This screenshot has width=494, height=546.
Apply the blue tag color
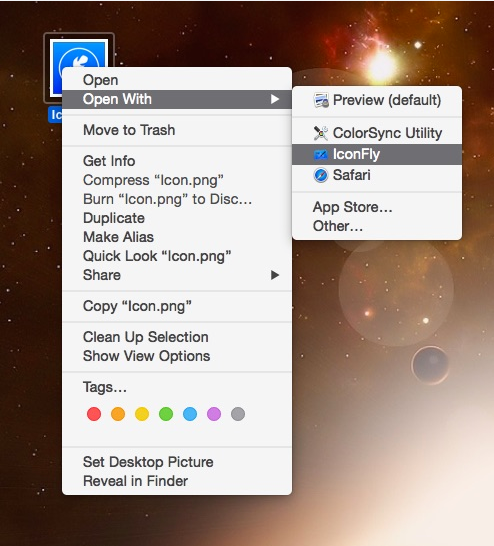[x=190, y=414]
